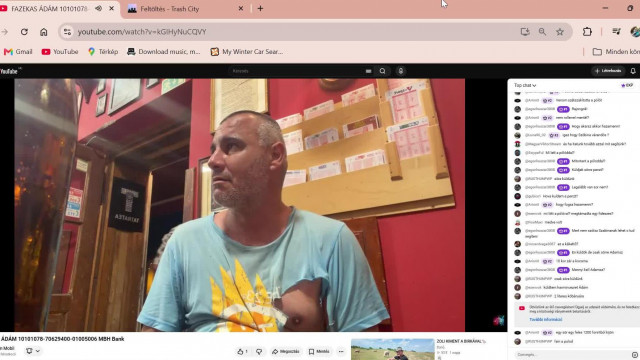Open the YouTube bookmark
The image size is (640, 360).
60,52
